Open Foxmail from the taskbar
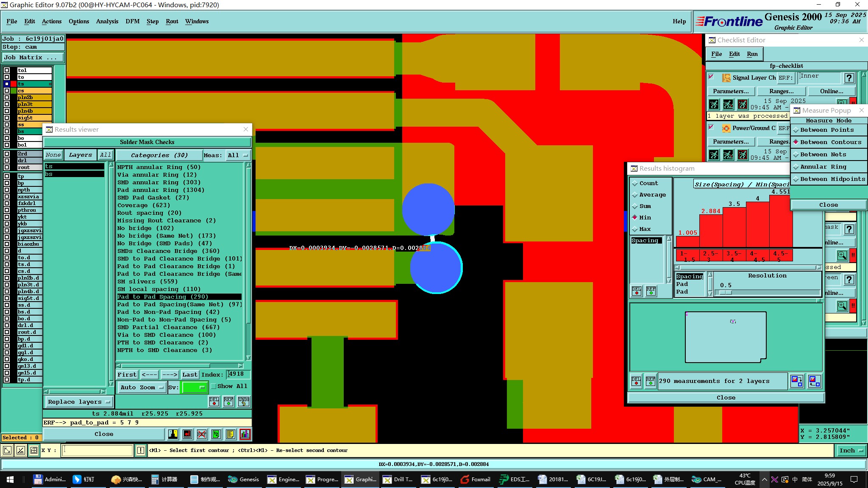 476,480
